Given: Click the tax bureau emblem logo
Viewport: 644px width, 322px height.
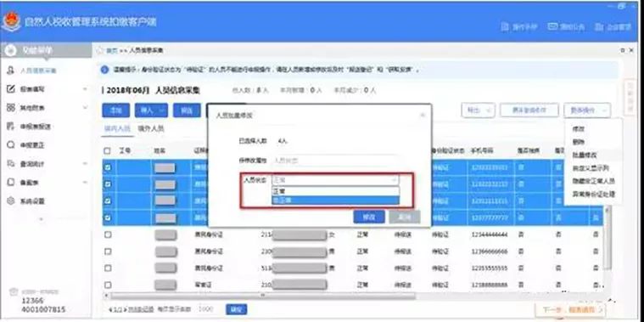Looking at the screenshot, I should point(11,22).
